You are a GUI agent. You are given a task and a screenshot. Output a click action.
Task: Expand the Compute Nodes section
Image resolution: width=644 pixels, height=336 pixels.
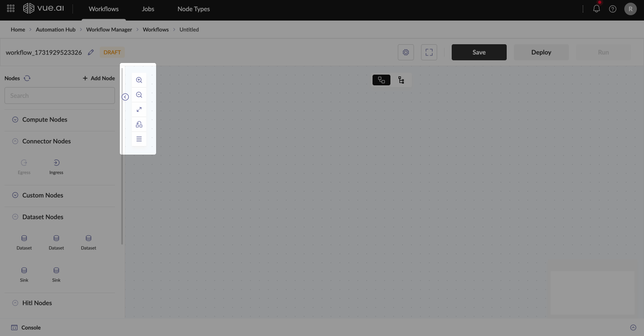coord(15,120)
